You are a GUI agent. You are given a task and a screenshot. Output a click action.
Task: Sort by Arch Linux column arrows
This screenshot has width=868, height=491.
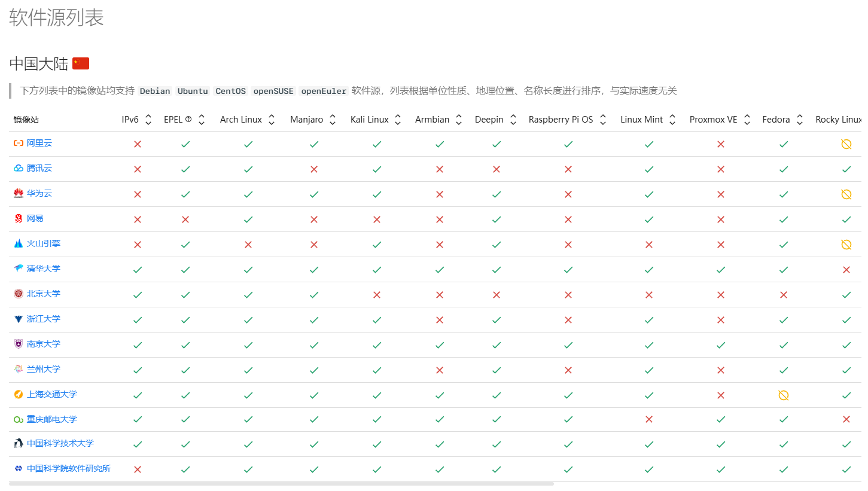tap(272, 120)
